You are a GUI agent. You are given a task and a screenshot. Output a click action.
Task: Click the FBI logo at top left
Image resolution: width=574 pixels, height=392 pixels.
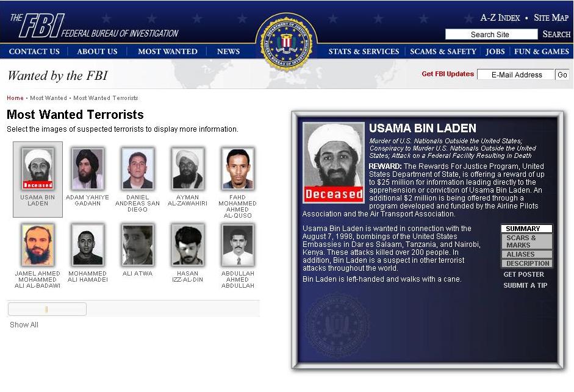click(94, 26)
